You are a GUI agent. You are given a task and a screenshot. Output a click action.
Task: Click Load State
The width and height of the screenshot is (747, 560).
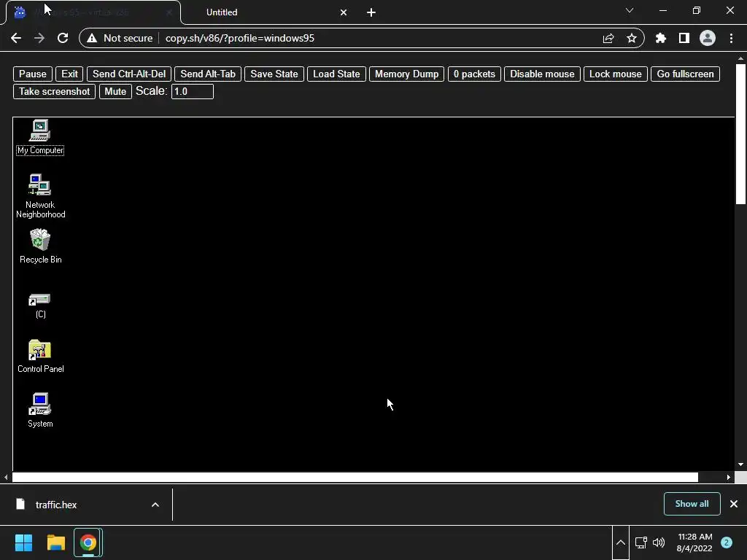click(336, 74)
